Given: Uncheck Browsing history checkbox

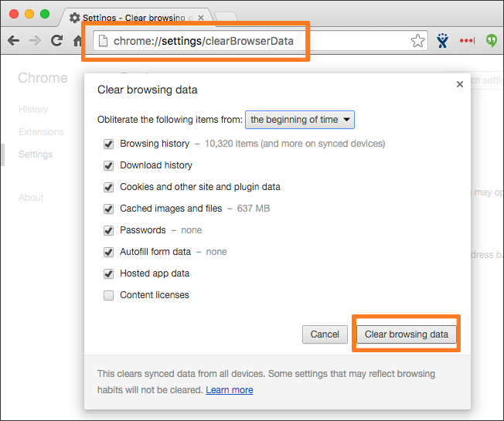Looking at the screenshot, I should click(109, 144).
